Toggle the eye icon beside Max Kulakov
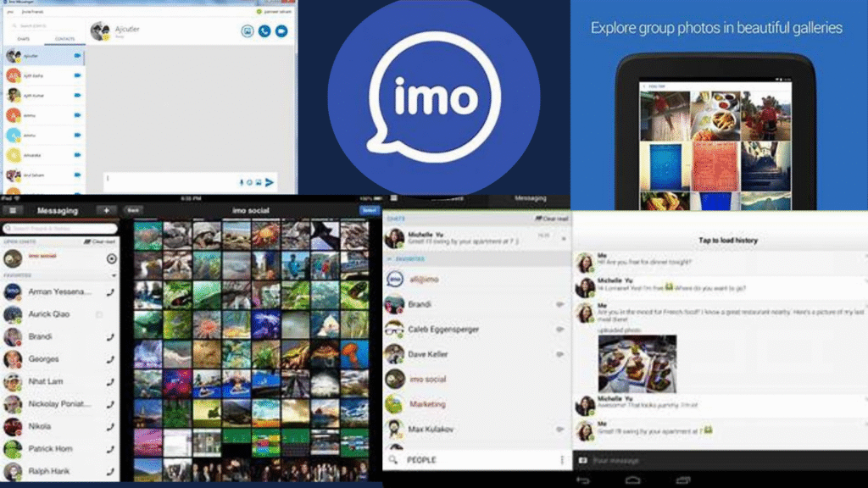Viewport: 868px width, 488px height. [x=559, y=427]
